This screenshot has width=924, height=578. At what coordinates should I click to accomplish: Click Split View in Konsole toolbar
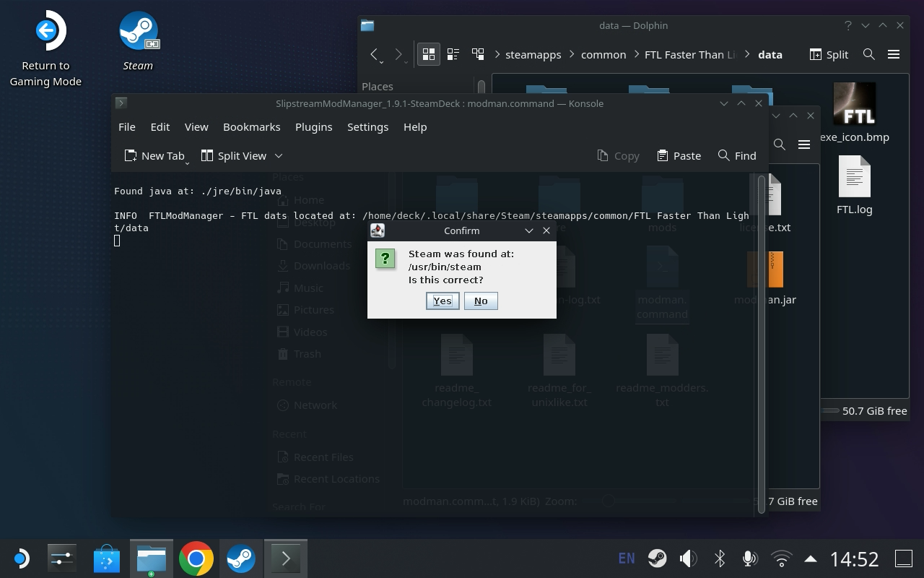233,155
